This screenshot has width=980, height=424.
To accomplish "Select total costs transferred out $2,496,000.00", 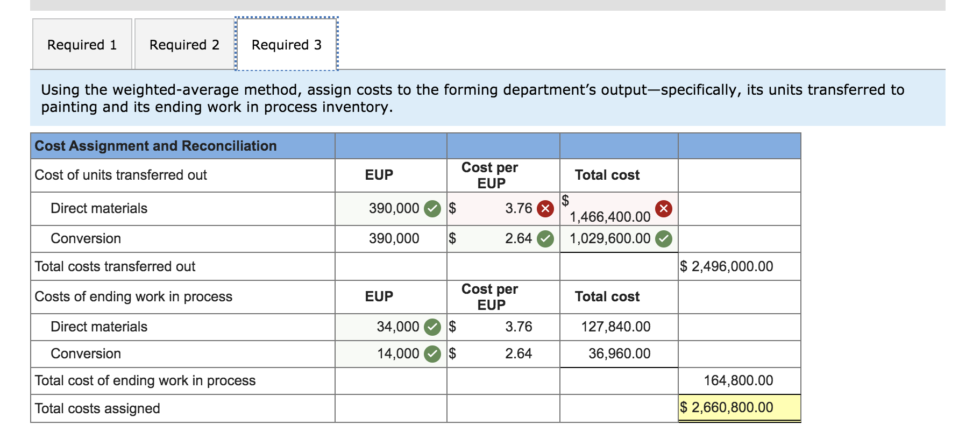I will click(x=740, y=266).
